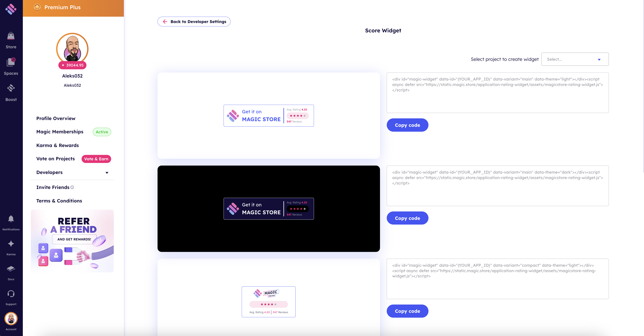This screenshot has height=336, width=644.
Task: Open the Store icon in sidebar
Action: click(x=11, y=36)
